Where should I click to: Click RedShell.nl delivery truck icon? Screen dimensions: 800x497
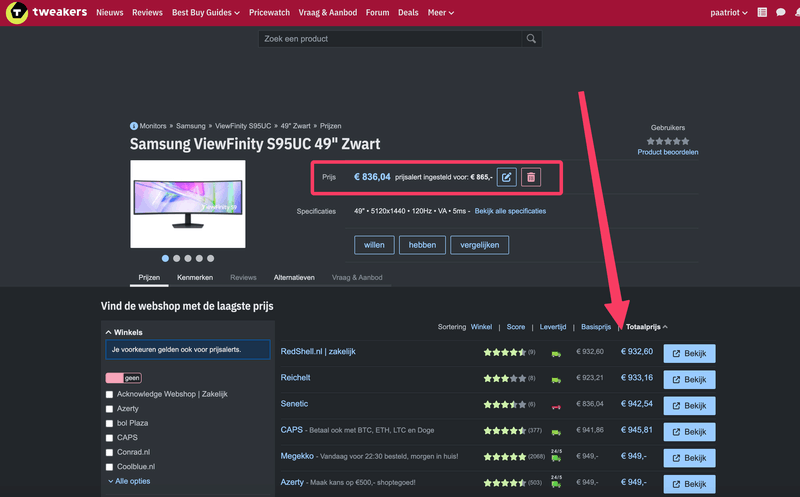(556, 353)
